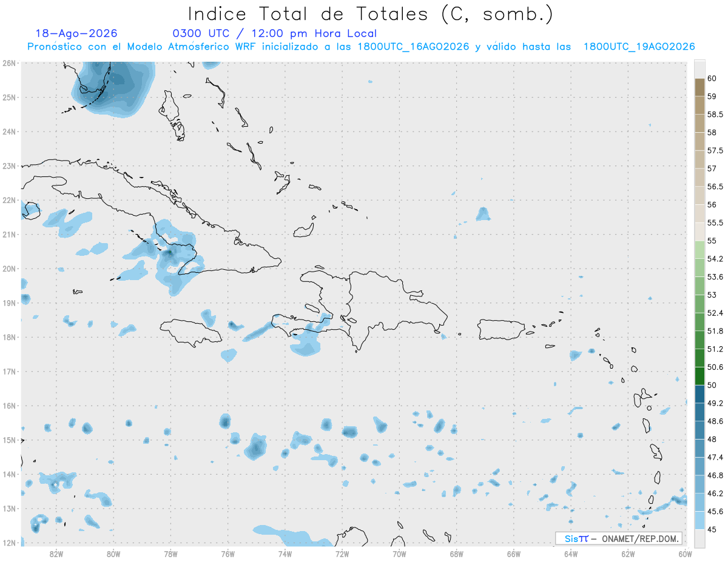This screenshot has height=562, width=728.
Task: Click the longitude label '60W'
Action: [686, 554]
